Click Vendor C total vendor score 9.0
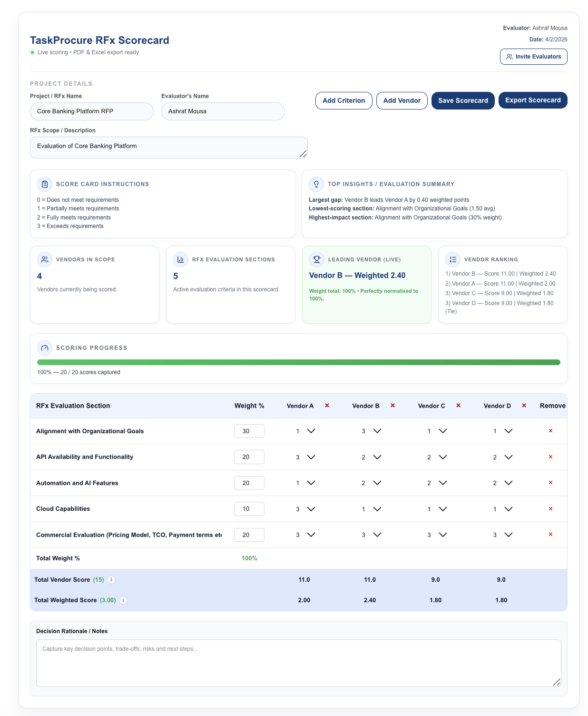 pos(435,580)
